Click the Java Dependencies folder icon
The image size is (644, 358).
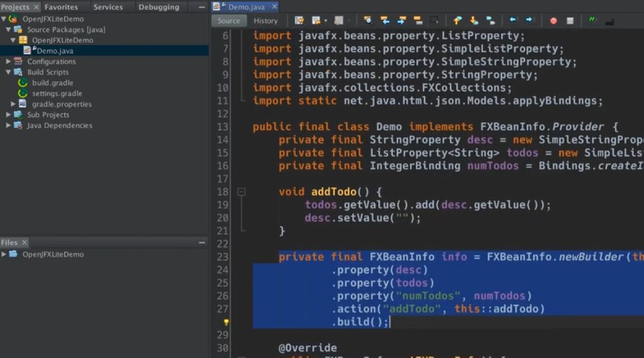pos(18,125)
